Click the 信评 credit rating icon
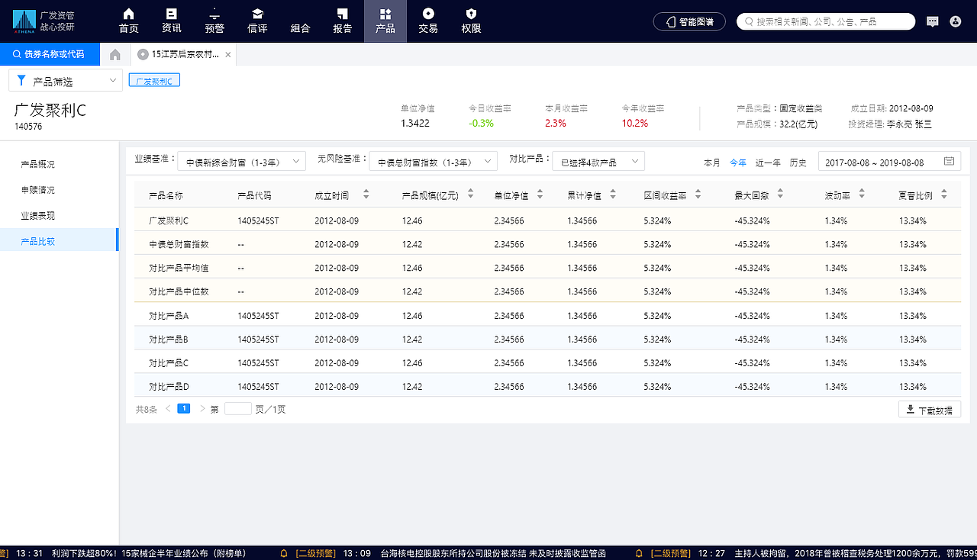The height and width of the screenshot is (560, 977). click(257, 21)
